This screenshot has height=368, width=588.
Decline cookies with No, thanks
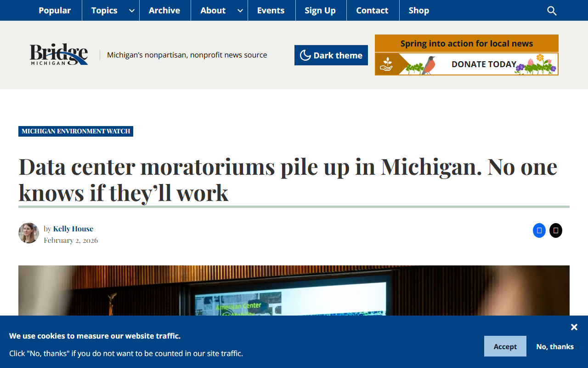(555, 346)
